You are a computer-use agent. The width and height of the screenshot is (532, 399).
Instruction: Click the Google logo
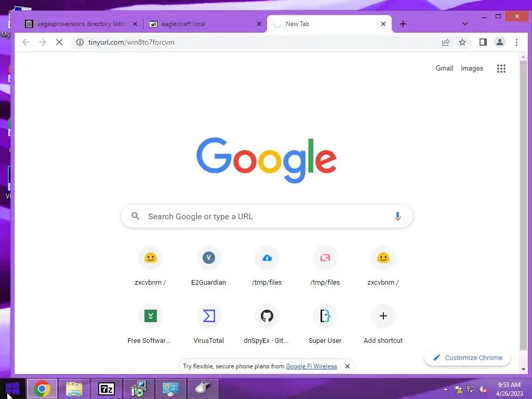(x=267, y=160)
